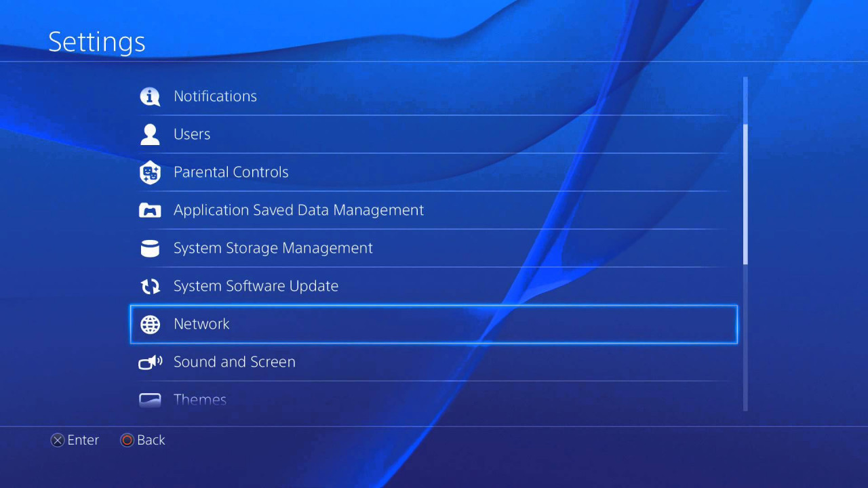Choose System Software Update
This screenshot has width=868, height=488.
pyautogui.click(x=434, y=286)
